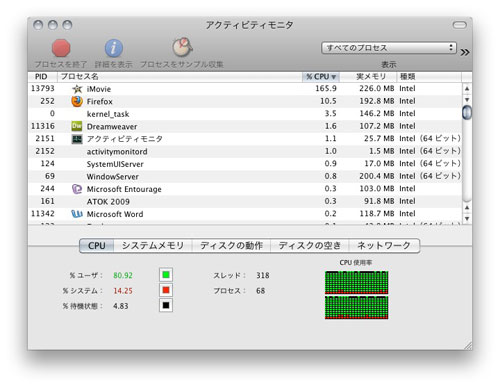Click the red system color swatch

[x=166, y=290]
